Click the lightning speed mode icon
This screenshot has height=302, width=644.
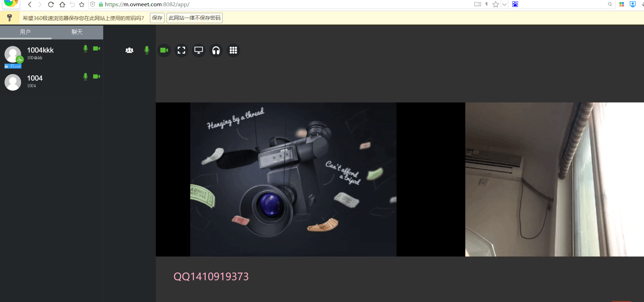pos(487,4)
